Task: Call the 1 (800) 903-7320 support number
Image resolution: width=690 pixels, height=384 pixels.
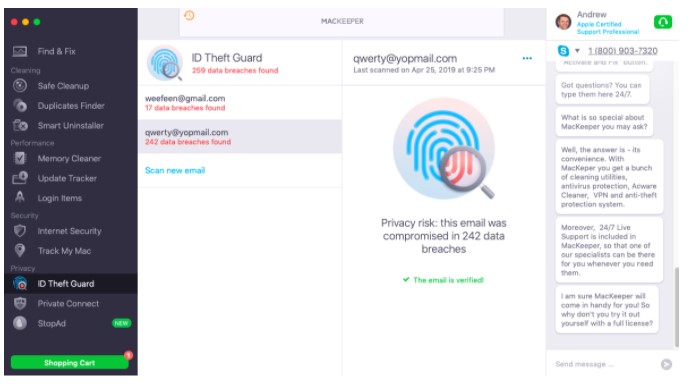Action: [623, 51]
